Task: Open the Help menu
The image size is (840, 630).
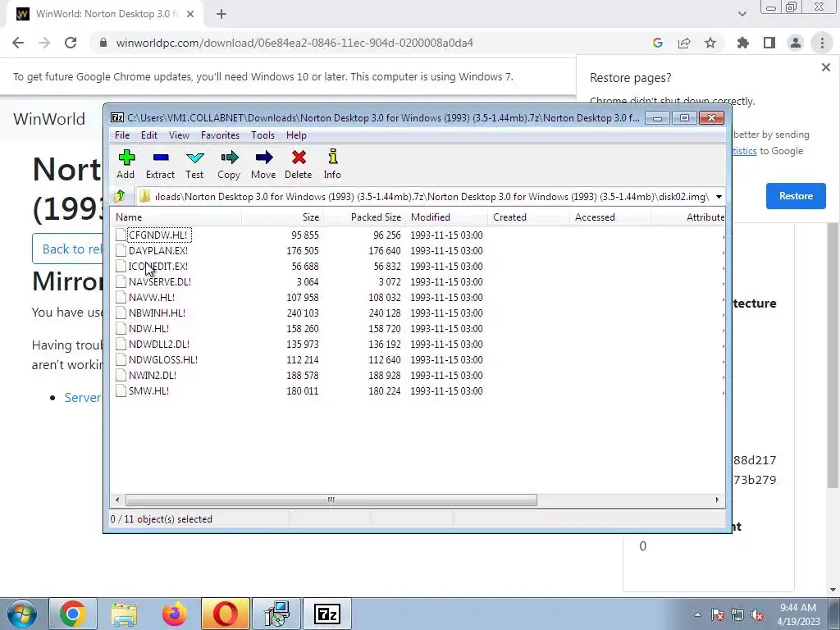Action: pos(296,135)
